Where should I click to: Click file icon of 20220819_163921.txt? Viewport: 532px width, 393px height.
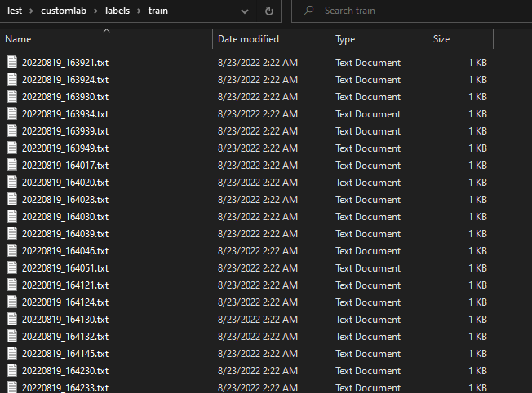[12, 63]
